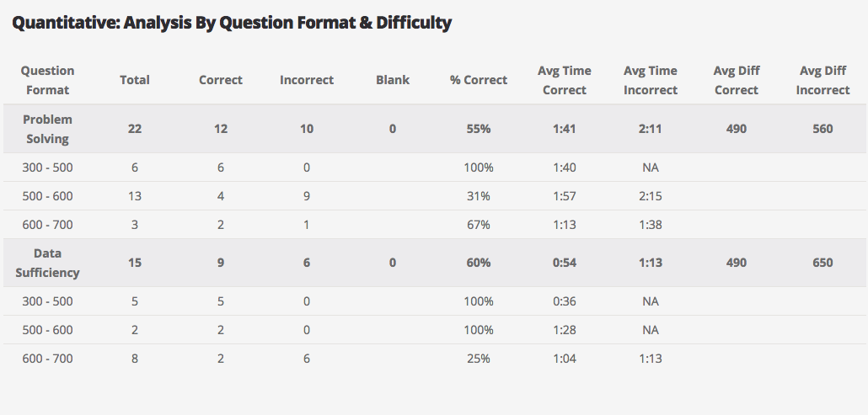Sort by the Total column header
The image size is (868, 415).
pos(135,80)
